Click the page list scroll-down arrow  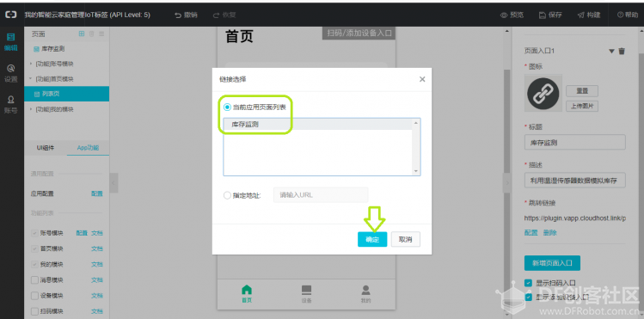pos(415,171)
